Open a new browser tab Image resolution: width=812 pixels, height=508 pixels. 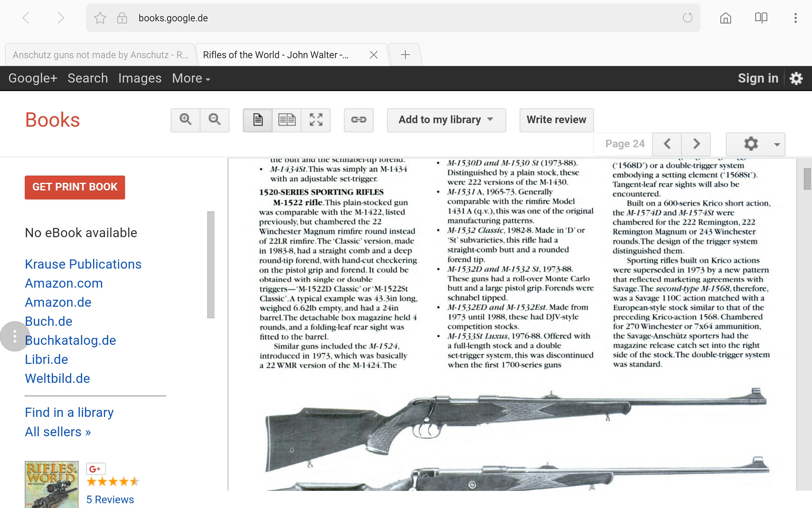[405, 55]
